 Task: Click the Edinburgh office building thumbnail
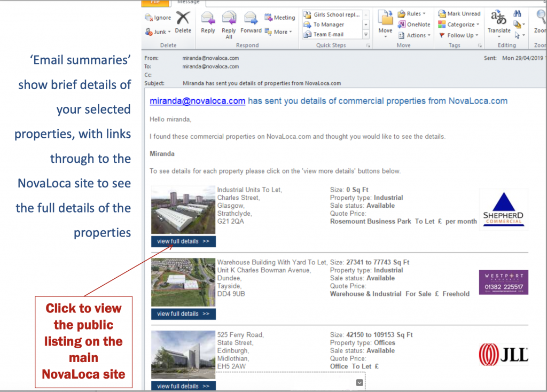(x=183, y=355)
